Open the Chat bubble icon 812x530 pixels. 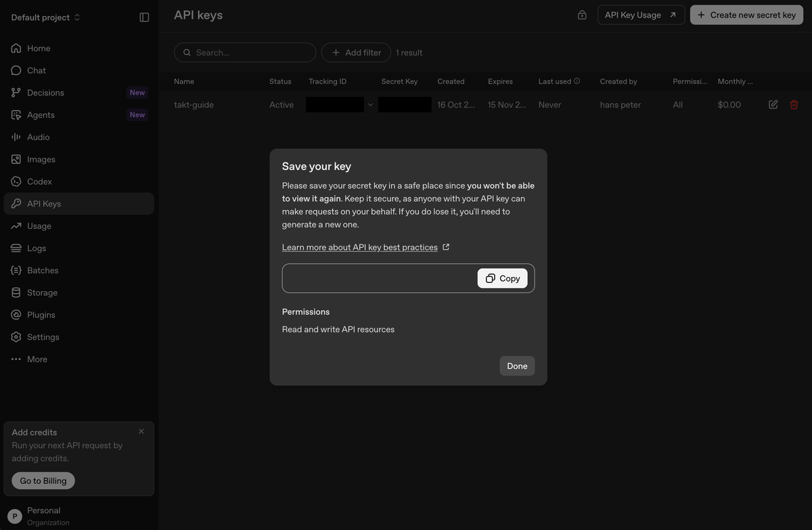[x=16, y=70]
